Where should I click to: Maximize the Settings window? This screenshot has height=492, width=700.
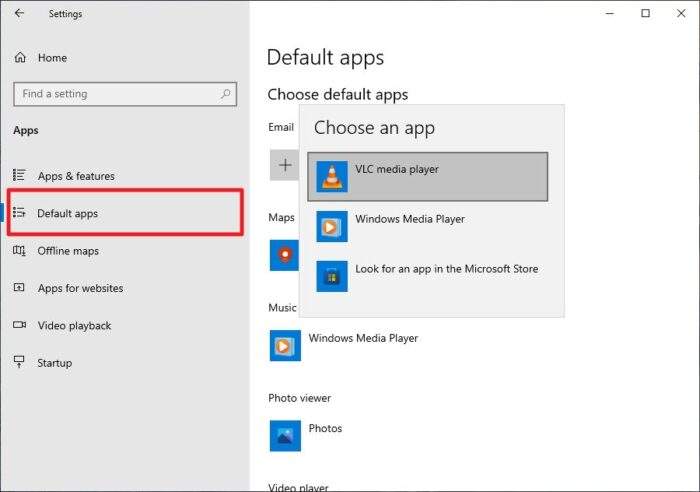coord(646,13)
